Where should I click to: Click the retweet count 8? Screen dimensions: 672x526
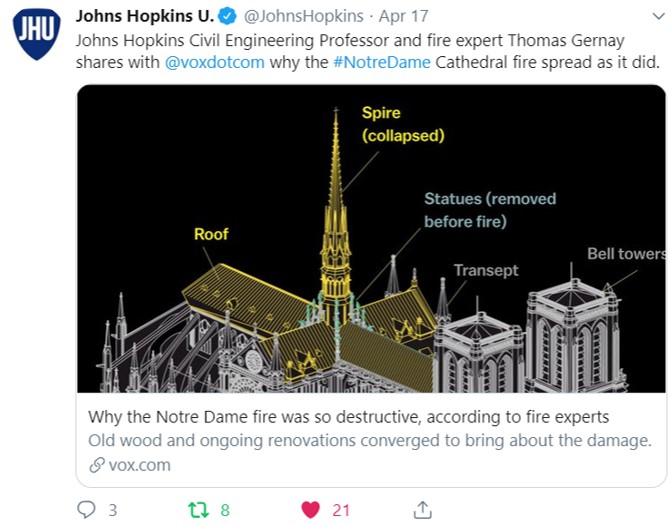pyautogui.click(x=225, y=510)
